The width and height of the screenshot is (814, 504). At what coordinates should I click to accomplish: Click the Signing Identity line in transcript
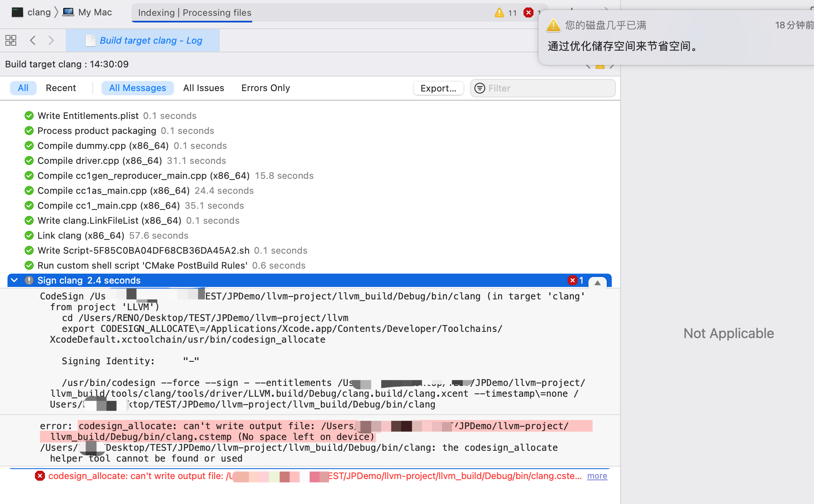(130, 361)
